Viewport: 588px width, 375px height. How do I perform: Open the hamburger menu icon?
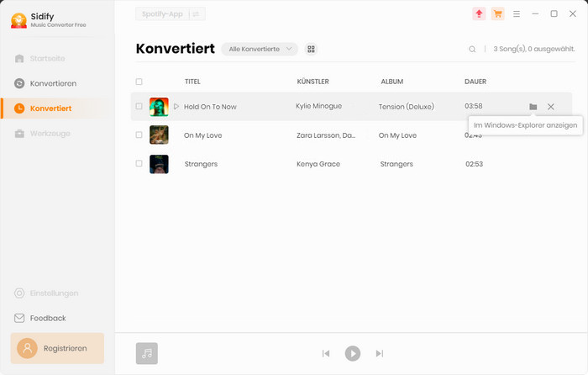pyautogui.click(x=517, y=14)
